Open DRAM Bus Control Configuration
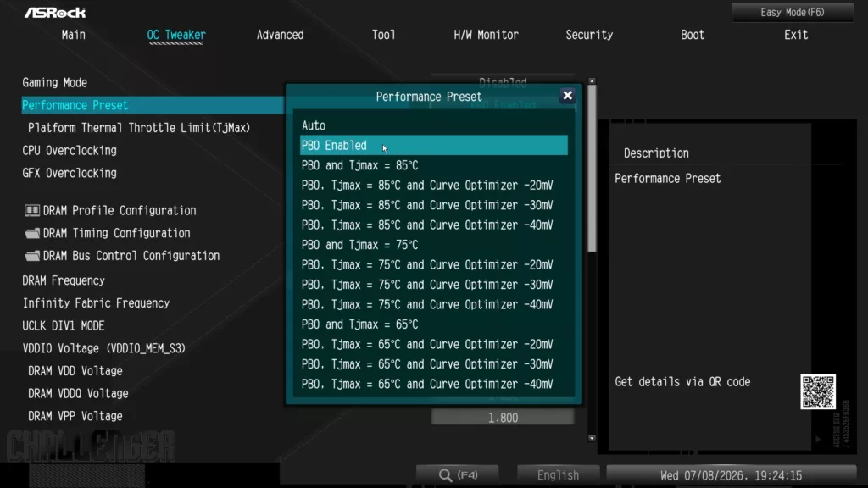This screenshot has width=868, height=488. 131,256
